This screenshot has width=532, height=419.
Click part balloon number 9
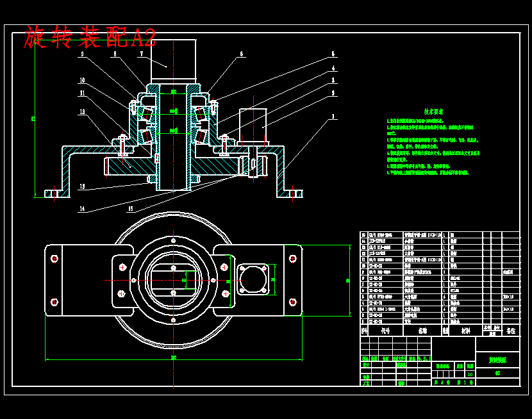click(x=82, y=54)
